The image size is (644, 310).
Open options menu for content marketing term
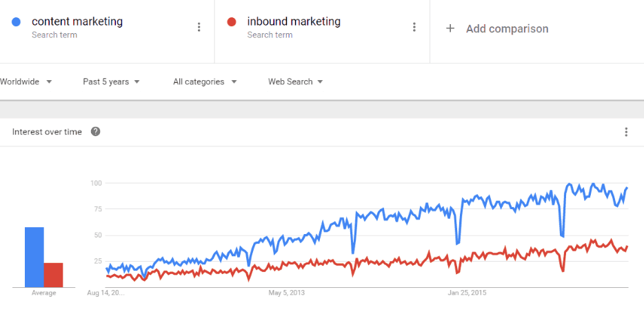[199, 27]
